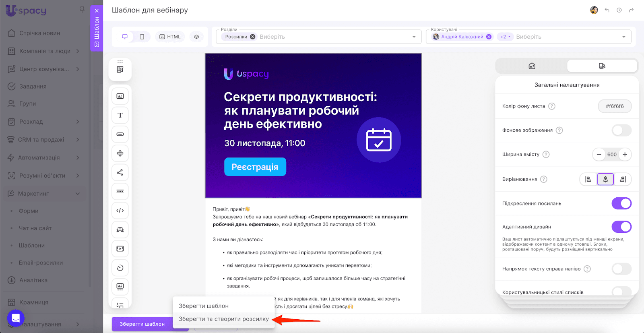Click the purple Зберегти шаблон button
The width and height of the screenshot is (644, 333).
(142, 324)
